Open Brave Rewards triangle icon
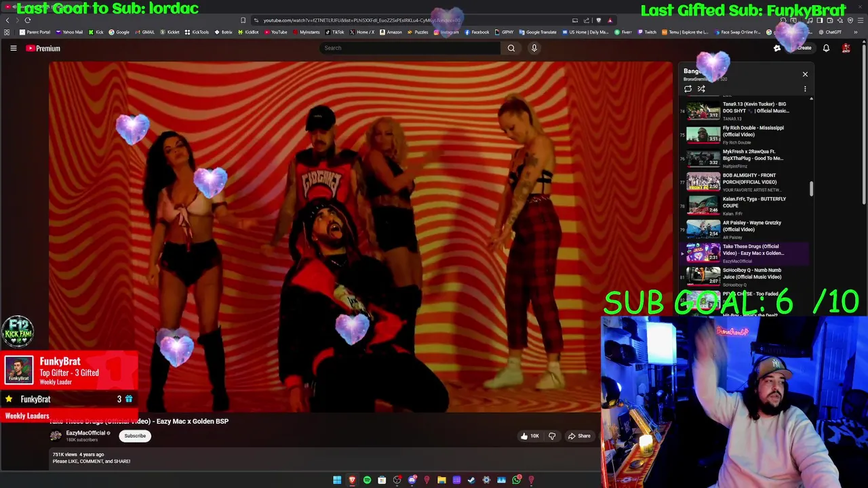Image resolution: width=868 pixels, height=488 pixels. [610, 20]
